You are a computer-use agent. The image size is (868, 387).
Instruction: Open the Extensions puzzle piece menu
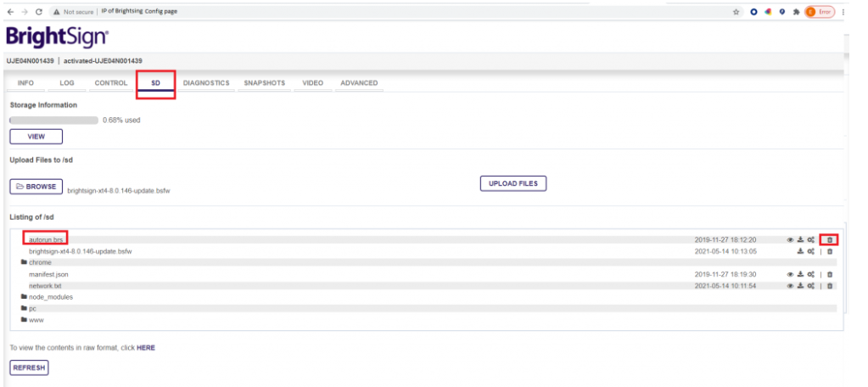point(796,11)
